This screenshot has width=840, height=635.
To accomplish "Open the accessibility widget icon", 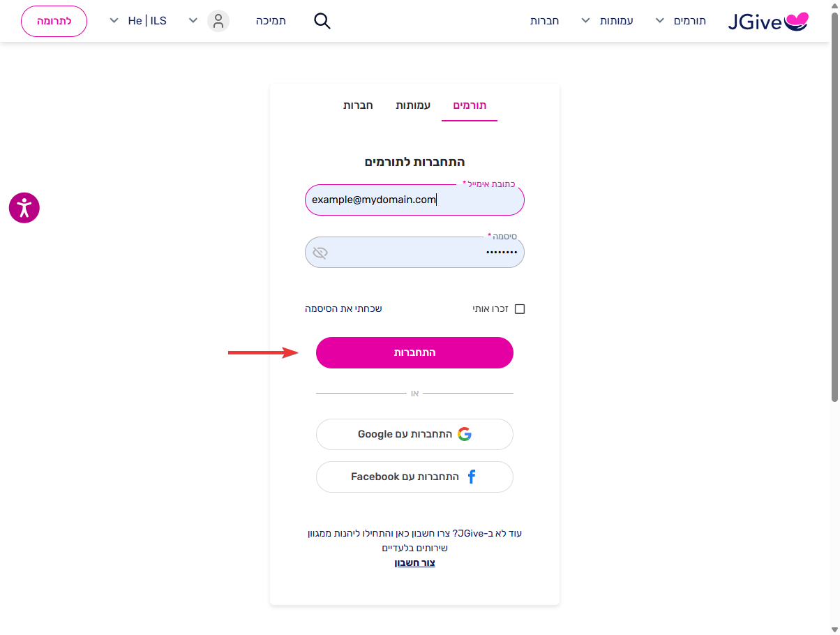I will pyautogui.click(x=24, y=207).
